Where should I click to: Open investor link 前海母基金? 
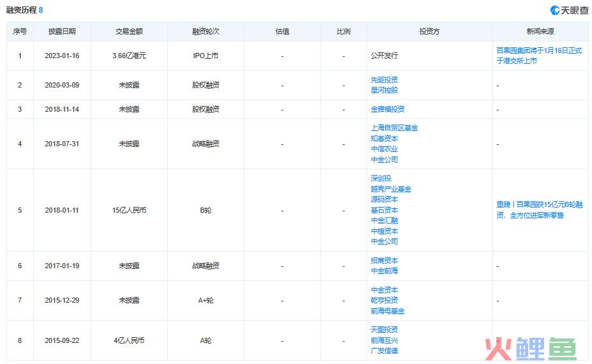388,311
